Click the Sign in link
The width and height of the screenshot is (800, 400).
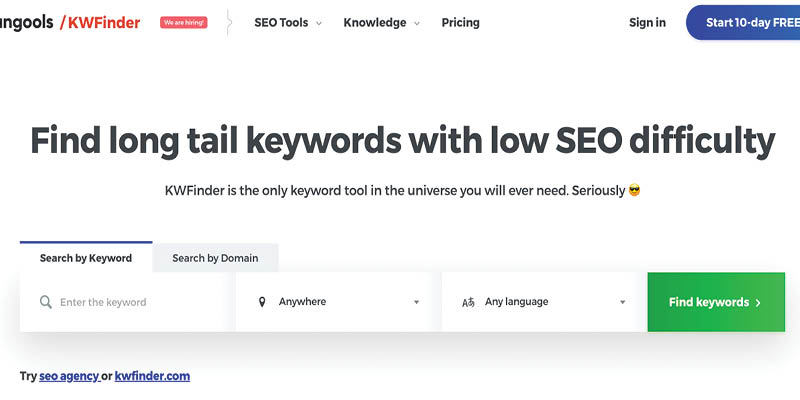[647, 22]
